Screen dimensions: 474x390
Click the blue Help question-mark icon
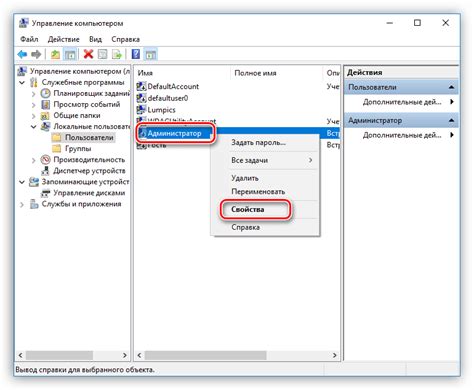coord(136,54)
